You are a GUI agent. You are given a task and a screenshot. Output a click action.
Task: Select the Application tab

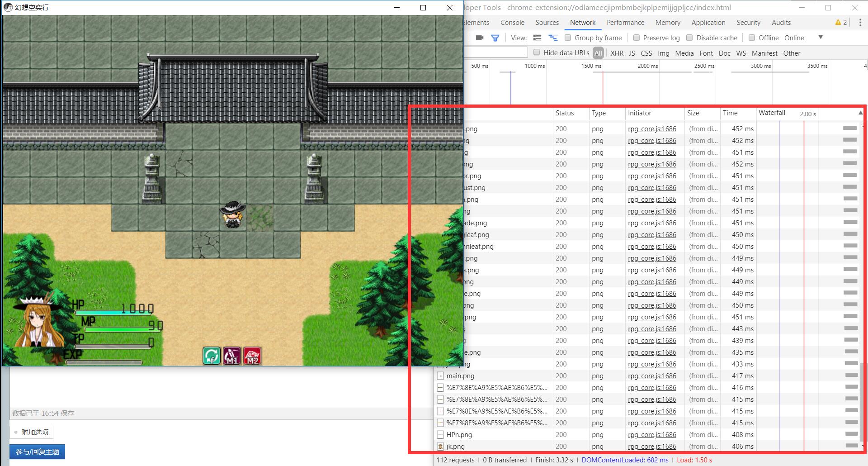708,22
